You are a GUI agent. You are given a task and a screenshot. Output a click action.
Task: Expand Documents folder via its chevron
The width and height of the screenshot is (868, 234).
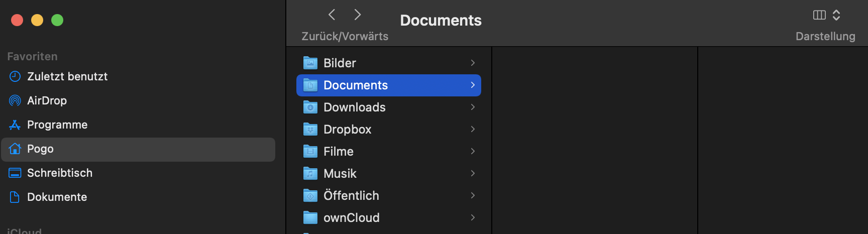point(473,85)
